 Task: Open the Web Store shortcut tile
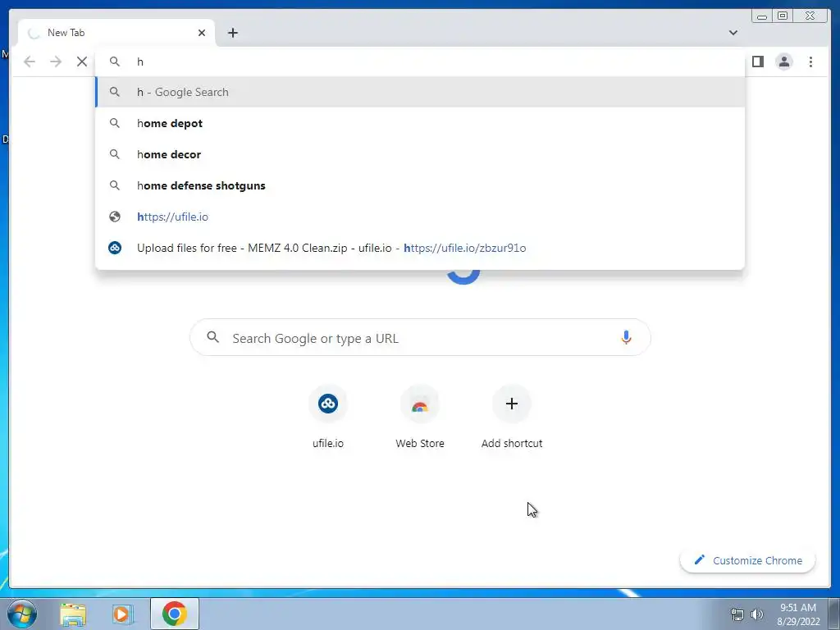[x=420, y=417]
